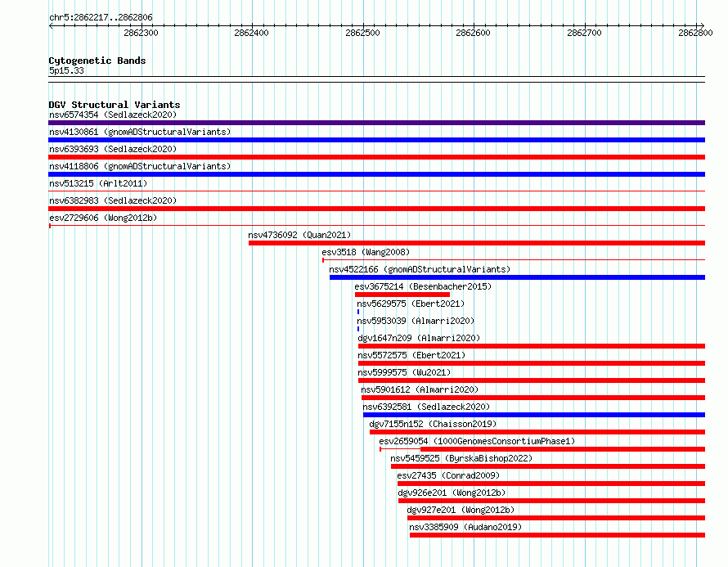Image resolution: width=728 pixels, height=567 pixels.
Task: Click the red nsv3385909 variant bar
Action: coord(557,535)
